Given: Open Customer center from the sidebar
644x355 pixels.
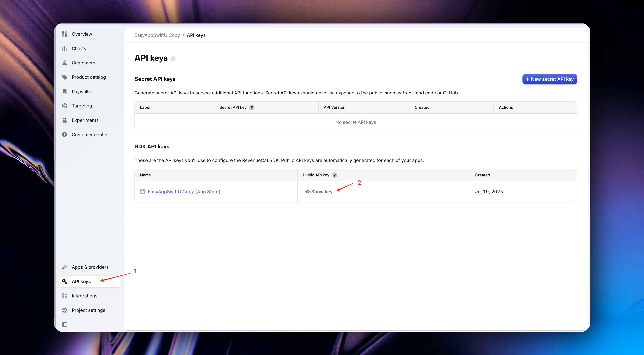Looking at the screenshot, I should [x=89, y=135].
